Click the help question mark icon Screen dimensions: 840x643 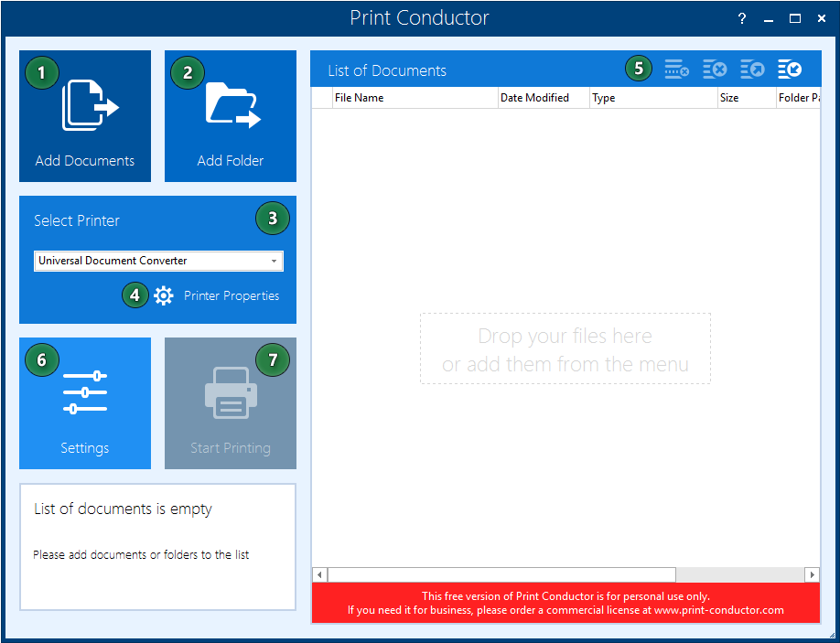click(742, 18)
